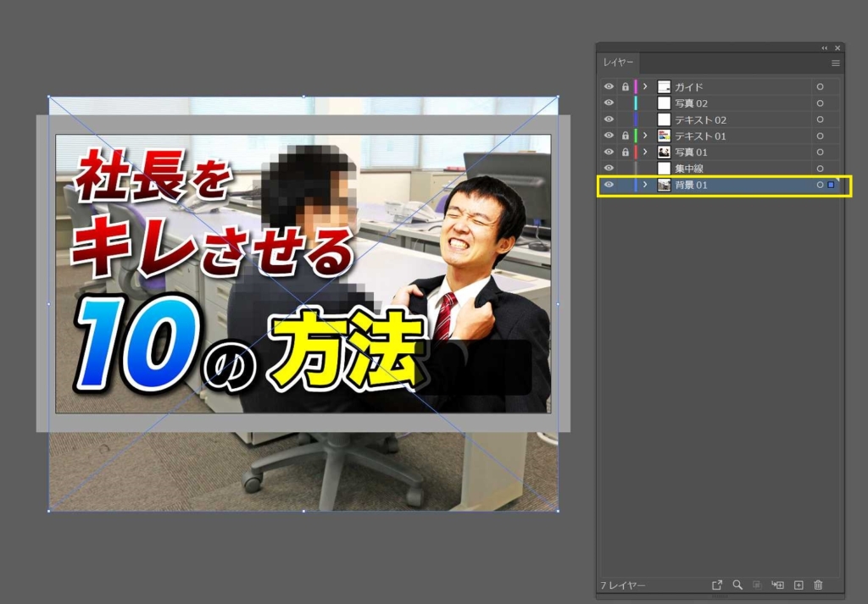Expand the 写真 01 layer contents
The width and height of the screenshot is (868, 604).
(645, 152)
